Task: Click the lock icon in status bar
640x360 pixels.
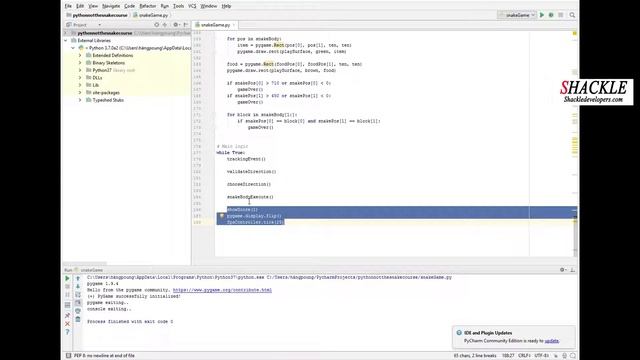Action: point(556,356)
